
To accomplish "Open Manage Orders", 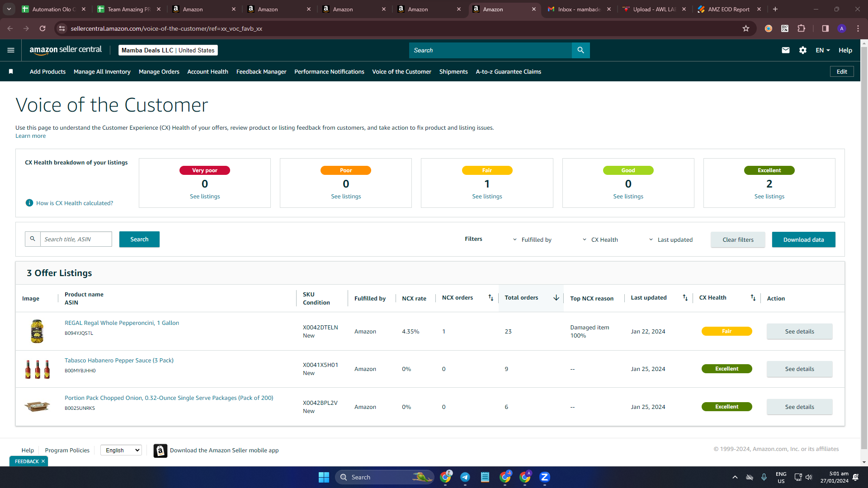I will [159, 71].
